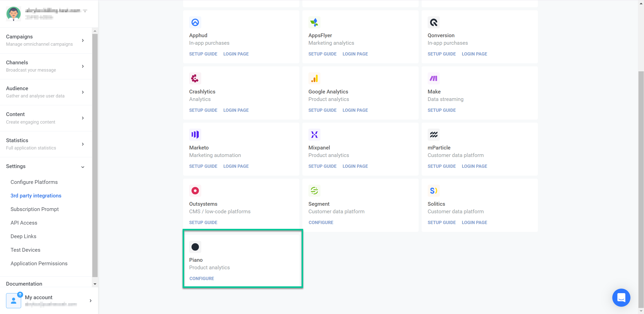This screenshot has width=644, height=314.
Task: Expand the My account panel
Action: click(x=90, y=300)
